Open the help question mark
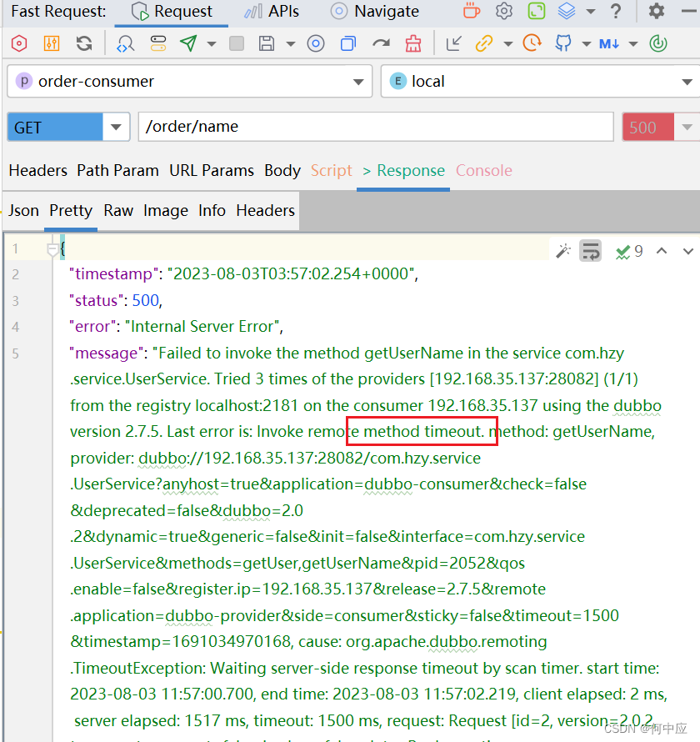This screenshot has height=742, width=700. 616,11
